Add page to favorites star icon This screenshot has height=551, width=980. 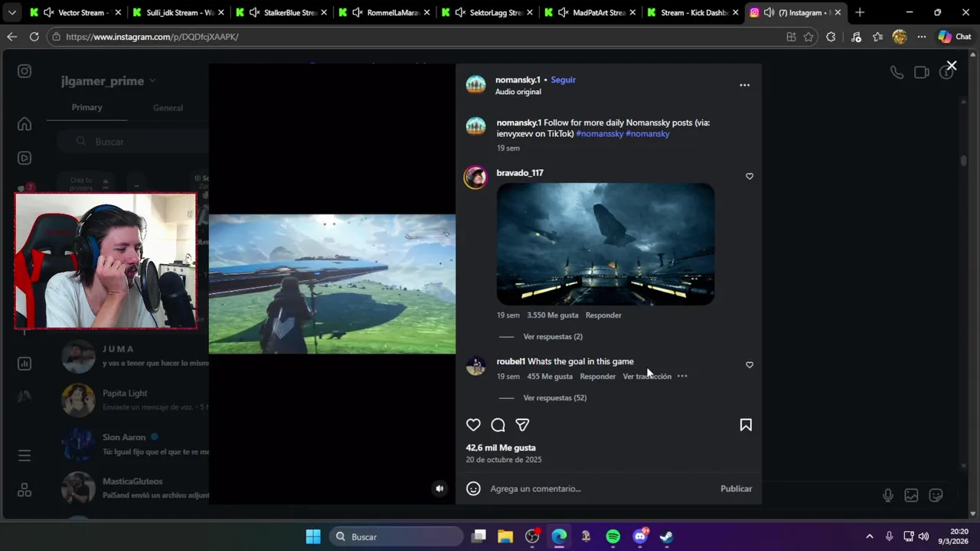click(x=808, y=37)
